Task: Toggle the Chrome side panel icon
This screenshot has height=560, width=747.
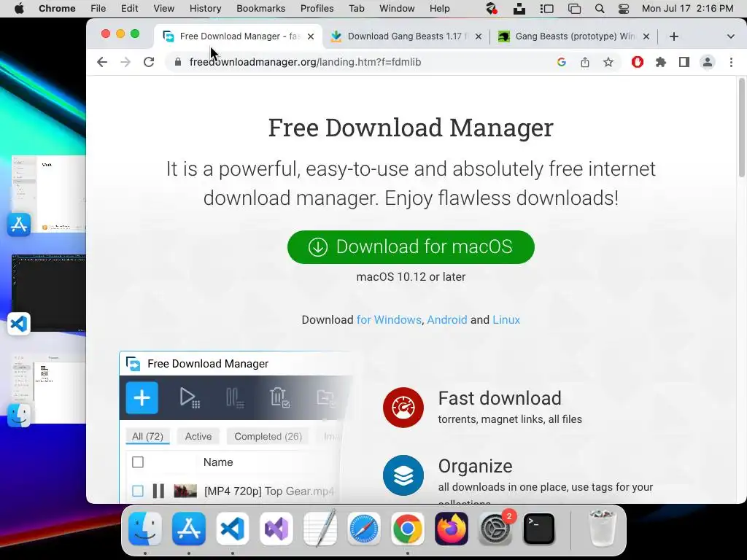Action: coord(684,62)
